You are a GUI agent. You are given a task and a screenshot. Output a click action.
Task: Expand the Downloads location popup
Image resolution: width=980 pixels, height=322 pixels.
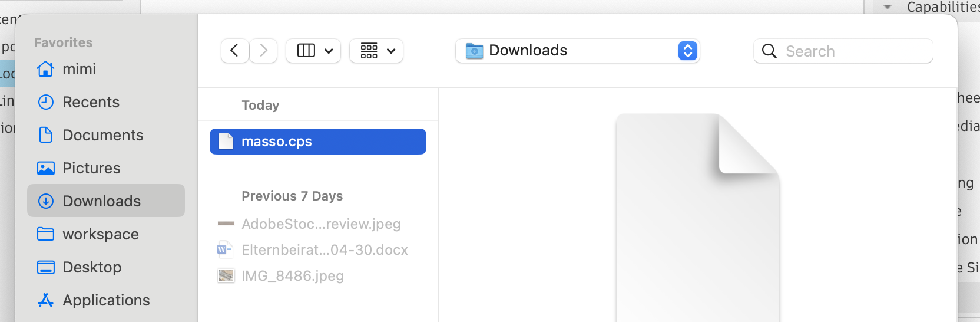(687, 51)
